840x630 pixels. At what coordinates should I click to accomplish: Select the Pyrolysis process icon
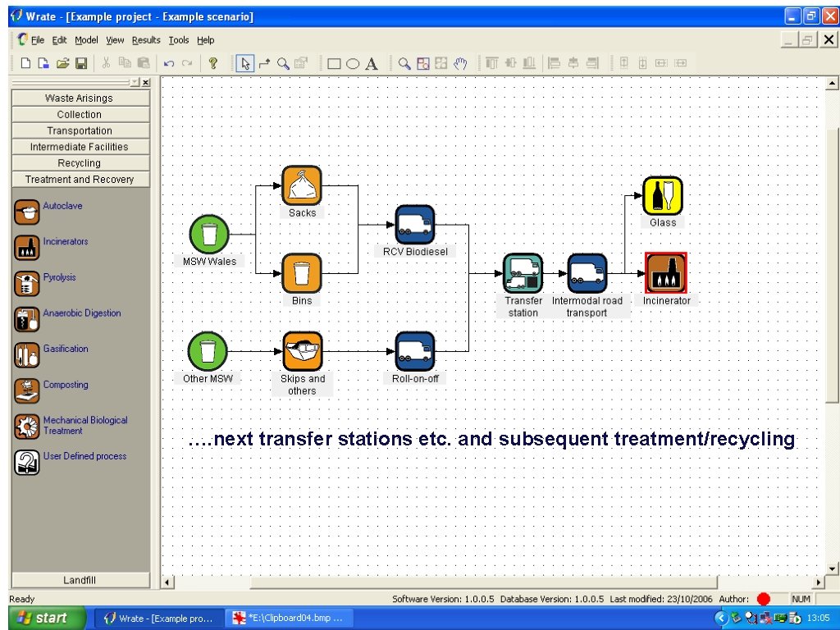tap(27, 285)
